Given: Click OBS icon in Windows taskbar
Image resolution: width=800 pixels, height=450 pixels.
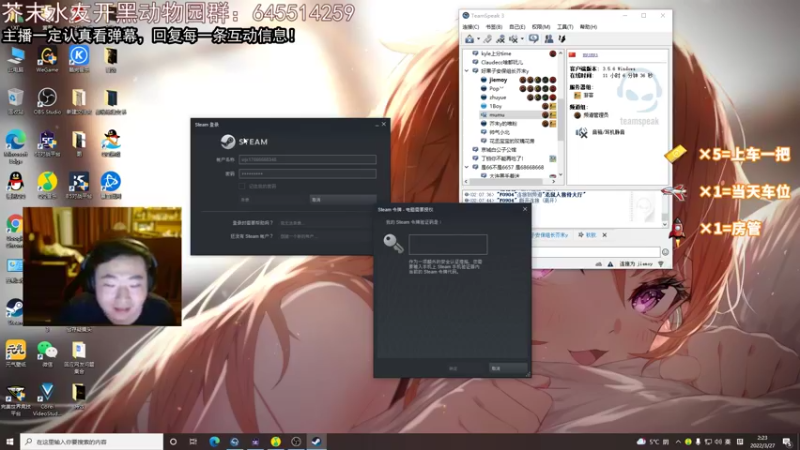Looking at the screenshot, I should (296, 441).
